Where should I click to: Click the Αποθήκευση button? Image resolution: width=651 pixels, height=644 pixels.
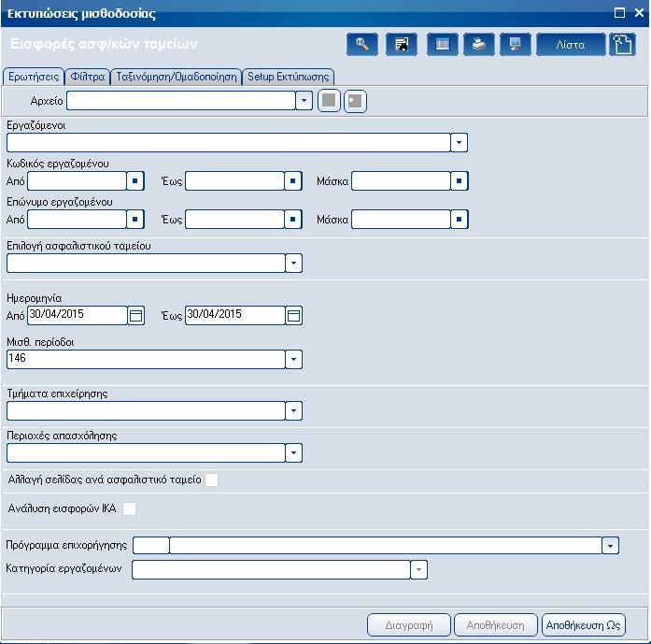(x=496, y=625)
